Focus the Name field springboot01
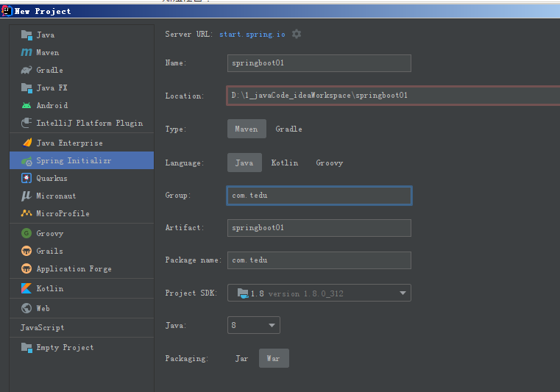Screen dimensions: 560x392 click(x=319, y=63)
